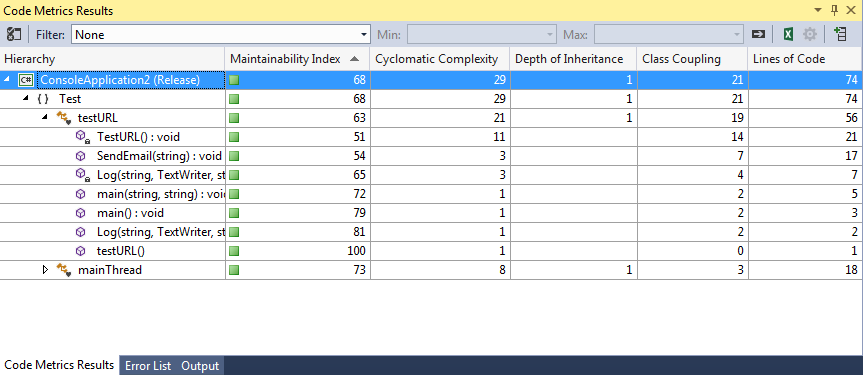Click lines of code value 56 for testURL
Viewport: 863px width, 375px height.
pos(852,118)
